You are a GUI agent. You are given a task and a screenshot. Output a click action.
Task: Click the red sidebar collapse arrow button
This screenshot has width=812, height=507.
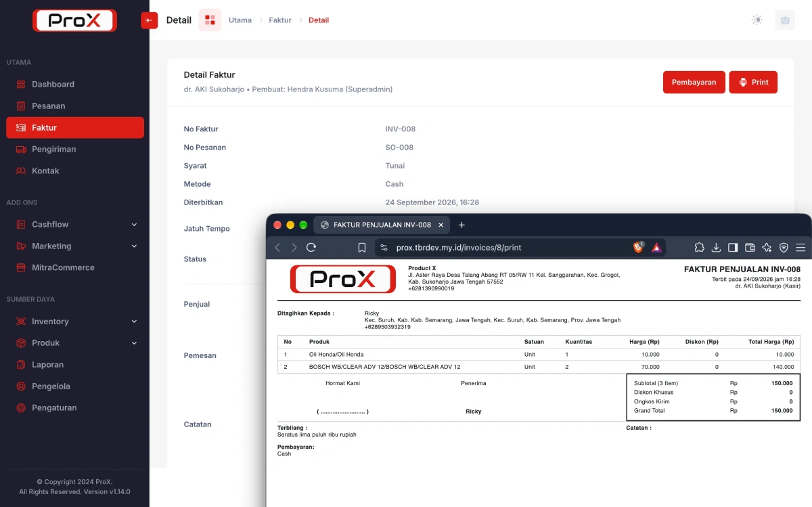(x=149, y=20)
